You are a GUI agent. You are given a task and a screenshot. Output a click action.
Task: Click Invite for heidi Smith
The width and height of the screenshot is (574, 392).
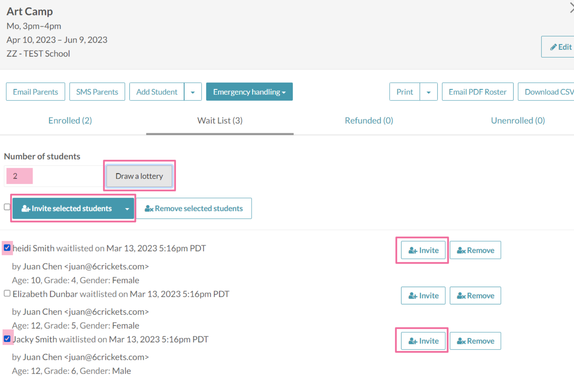coord(423,250)
